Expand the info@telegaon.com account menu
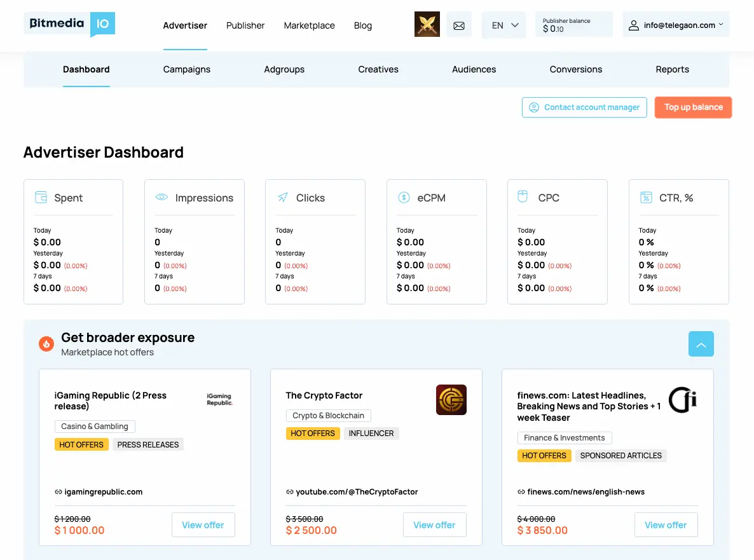 click(676, 25)
